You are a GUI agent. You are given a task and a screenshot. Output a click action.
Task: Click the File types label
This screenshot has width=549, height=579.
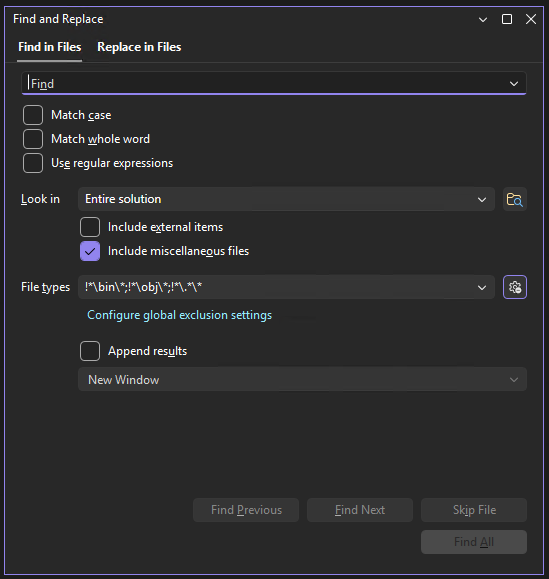click(45, 287)
